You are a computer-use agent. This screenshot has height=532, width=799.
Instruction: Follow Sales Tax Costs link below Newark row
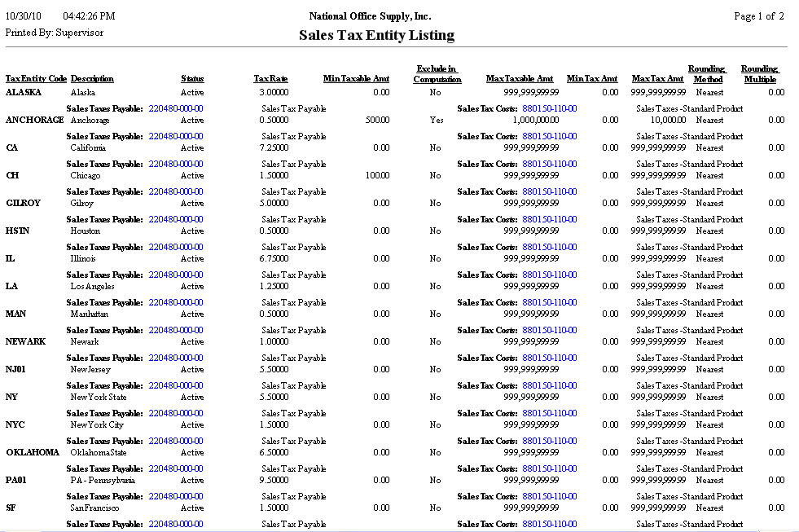pos(549,358)
